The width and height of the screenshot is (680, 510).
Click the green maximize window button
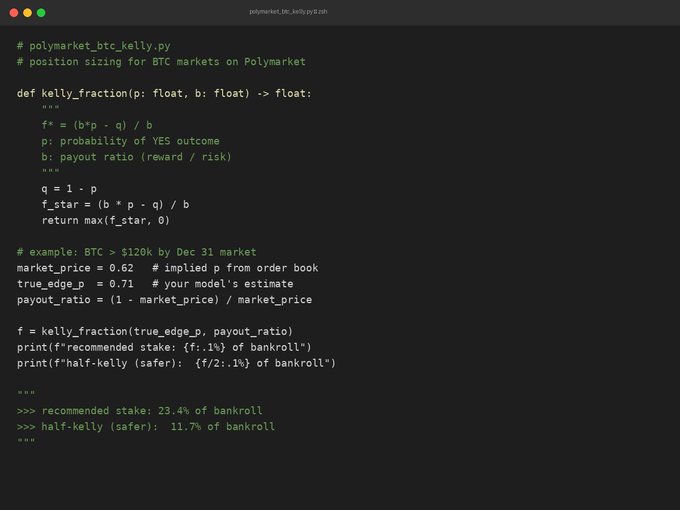[x=41, y=13]
